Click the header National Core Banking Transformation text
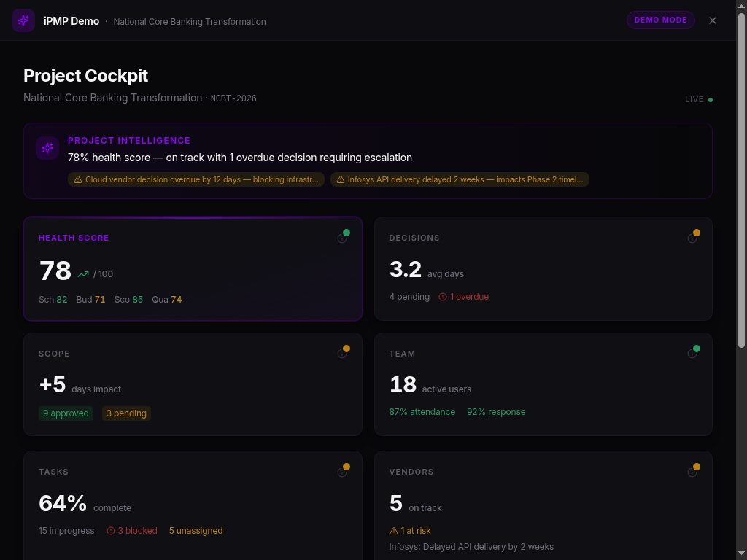This screenshot has width=747, height=560. [x=190, y=22]
